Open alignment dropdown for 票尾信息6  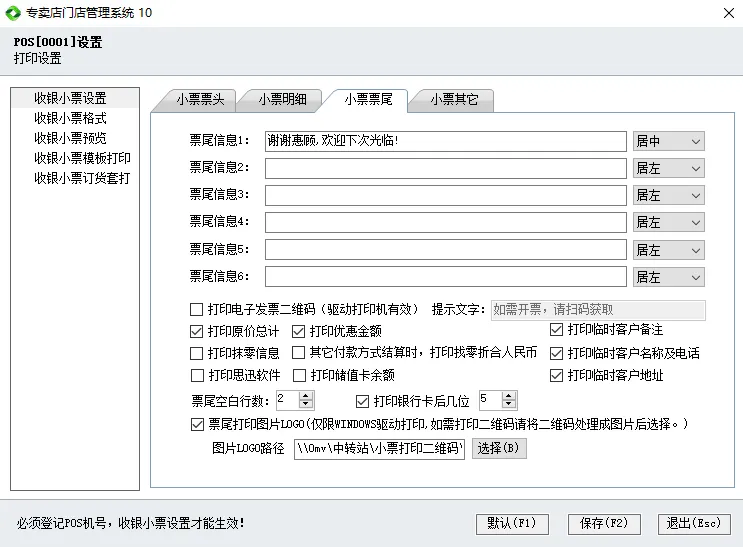[669, 277]
